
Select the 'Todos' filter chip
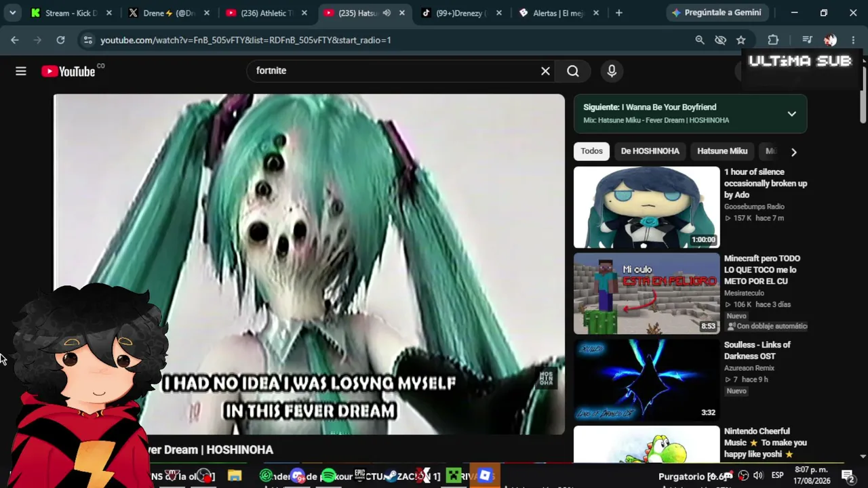[591, 151]
